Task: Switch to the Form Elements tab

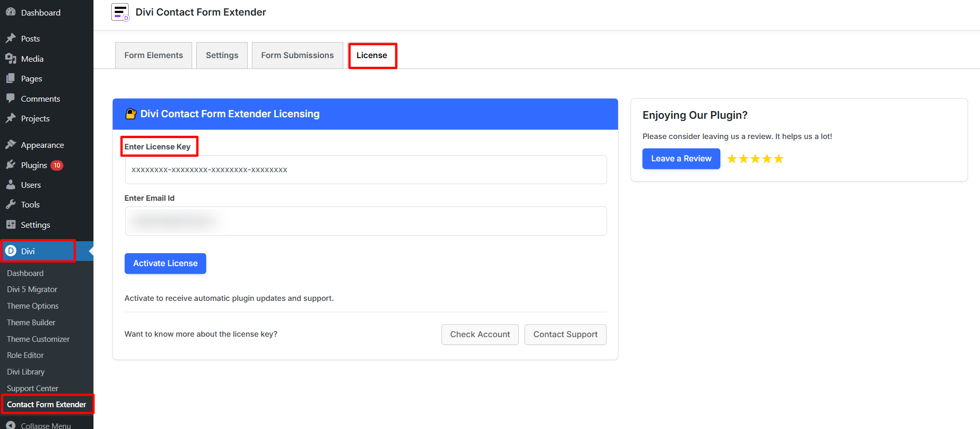Action: click(x=153, y=56)
